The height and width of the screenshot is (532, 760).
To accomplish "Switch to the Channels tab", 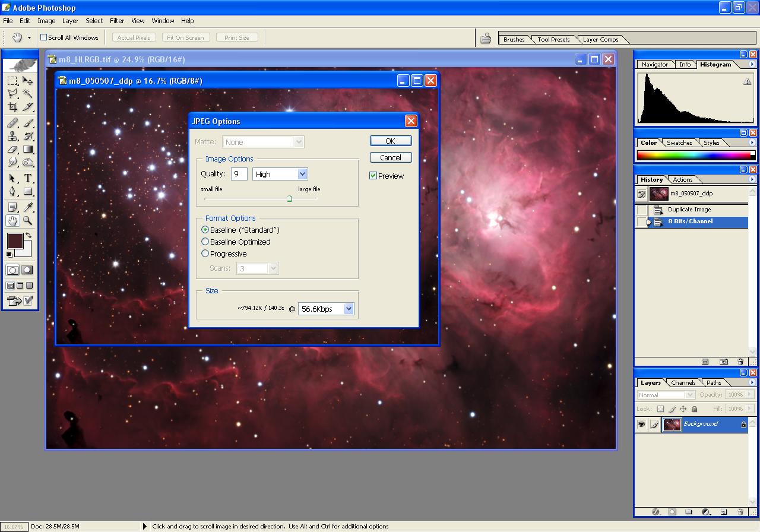I will click(683, 383).
